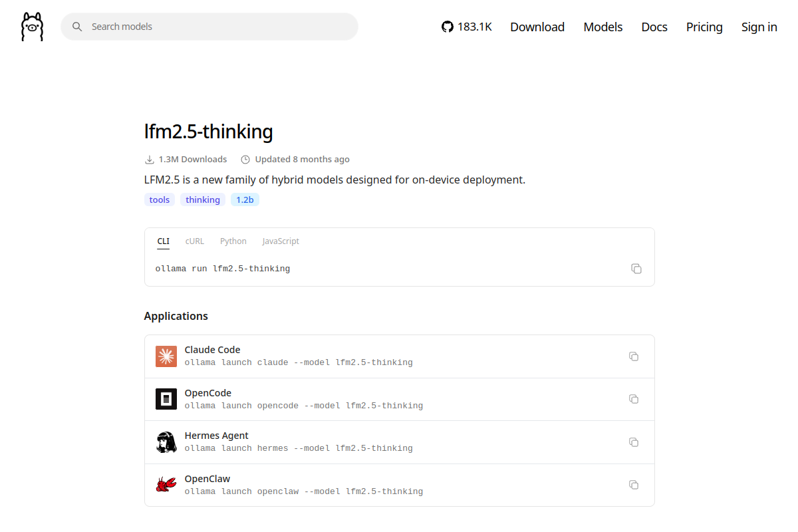Open the Download page

point(537,27)
